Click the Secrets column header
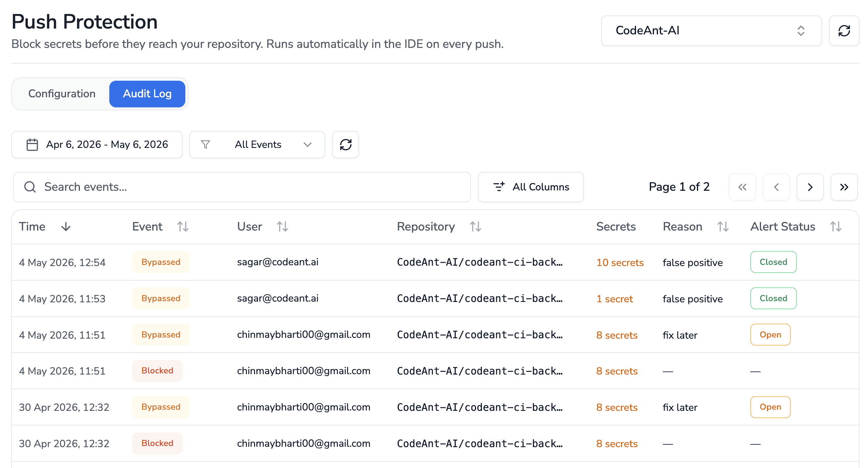 pyautogui.click(x=616, y=227)
